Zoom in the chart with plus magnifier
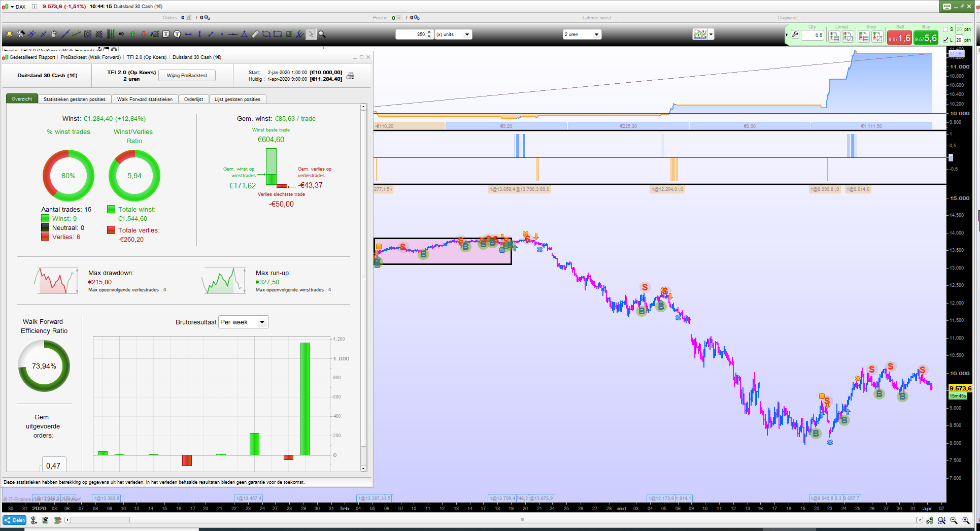Image resolution: width=980 pixels, height=531 pixels. [966, 520]
